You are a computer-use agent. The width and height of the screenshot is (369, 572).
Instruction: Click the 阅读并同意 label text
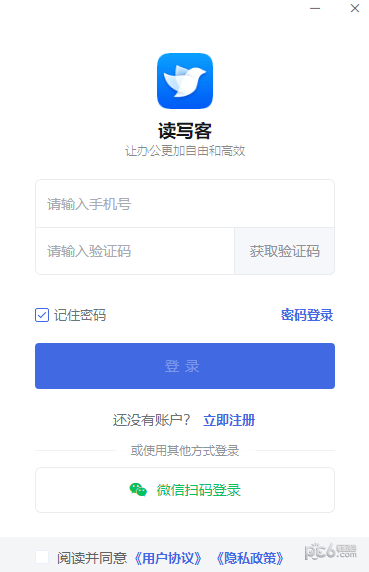[92, 558]
